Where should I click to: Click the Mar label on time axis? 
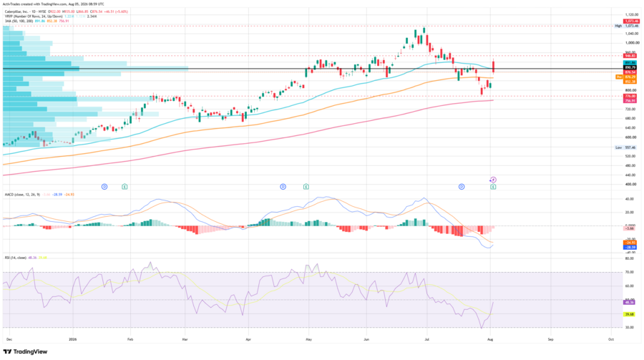[185, 339]
